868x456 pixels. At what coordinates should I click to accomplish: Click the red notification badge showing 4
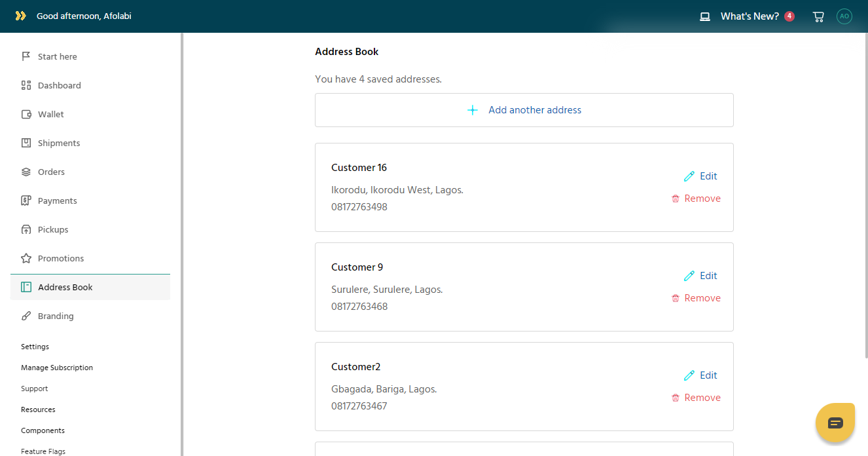tap(789, 16)
